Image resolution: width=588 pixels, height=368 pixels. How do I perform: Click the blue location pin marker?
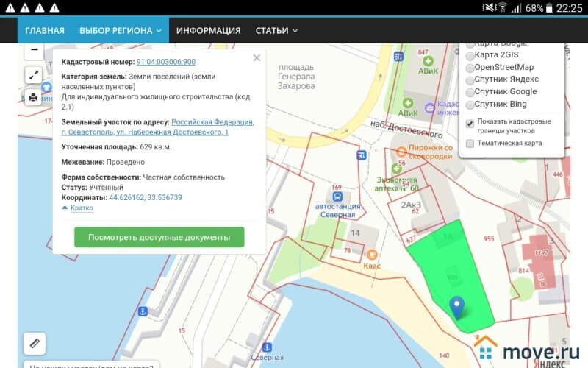[x=457, y=307]
